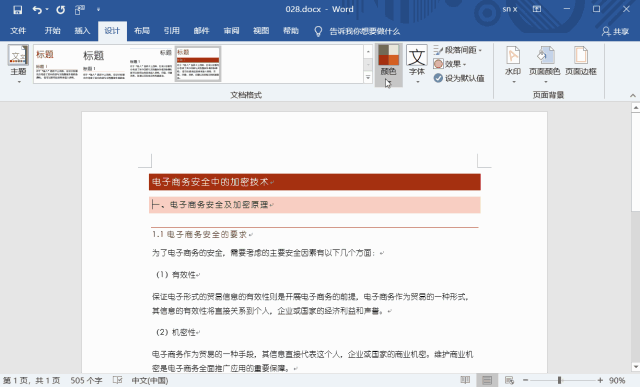
Task: Switch to Web Layout view
Action: click(509, 380)
